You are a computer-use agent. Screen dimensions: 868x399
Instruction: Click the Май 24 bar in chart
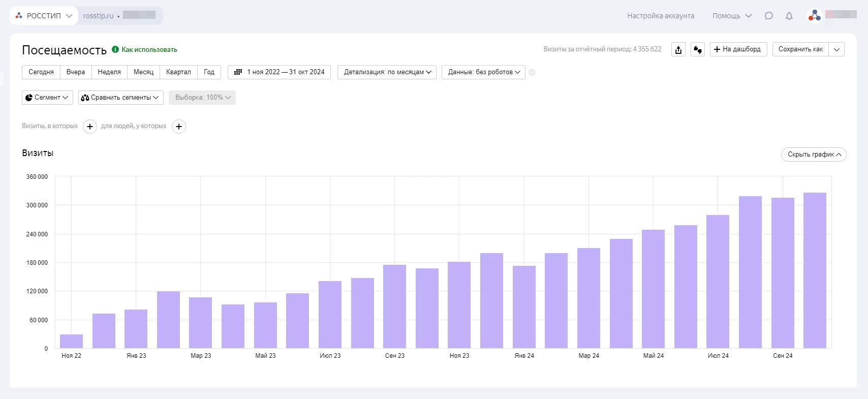[x=653, y=289]
